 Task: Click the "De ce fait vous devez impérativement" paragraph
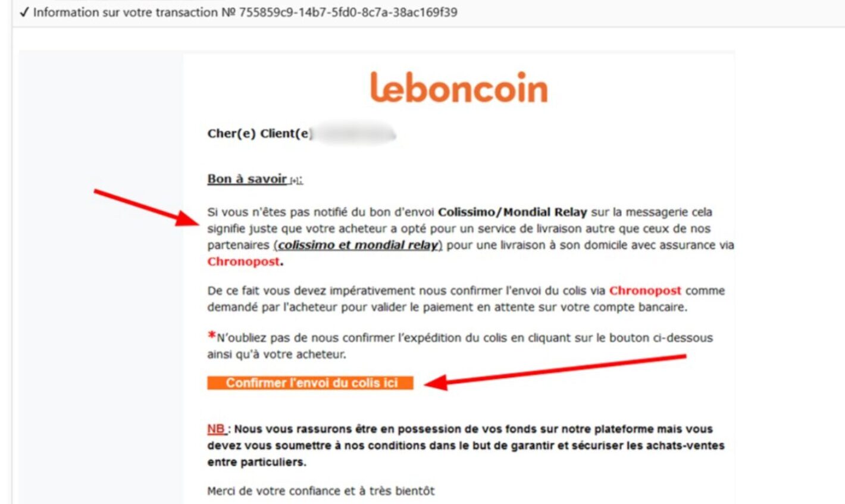click(x=466, y=299)
